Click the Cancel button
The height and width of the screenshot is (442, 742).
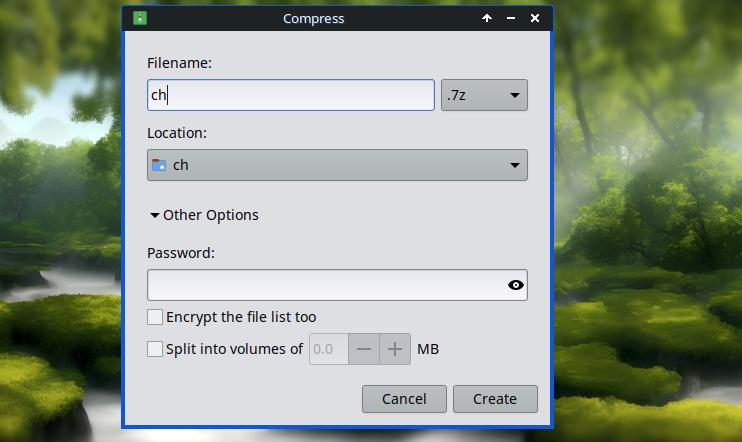tap(404, 399)
